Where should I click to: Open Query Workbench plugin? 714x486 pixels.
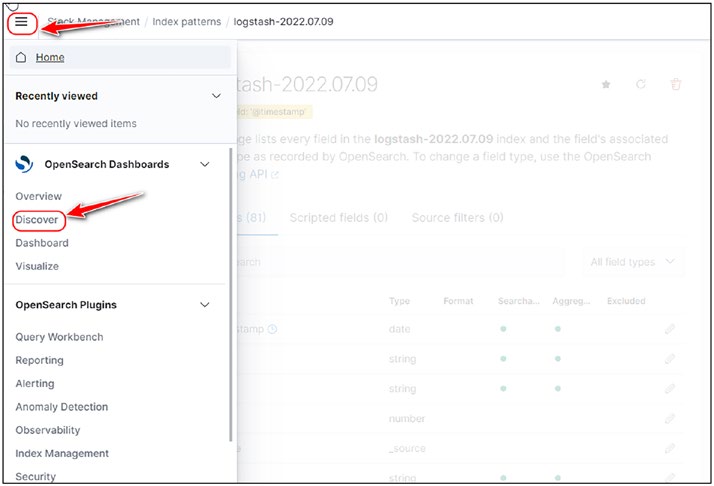click(59, 337)
